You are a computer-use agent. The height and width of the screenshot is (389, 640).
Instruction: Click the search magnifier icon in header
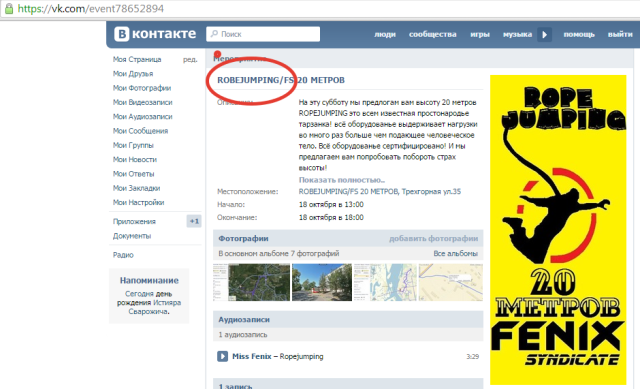point(214,34)
